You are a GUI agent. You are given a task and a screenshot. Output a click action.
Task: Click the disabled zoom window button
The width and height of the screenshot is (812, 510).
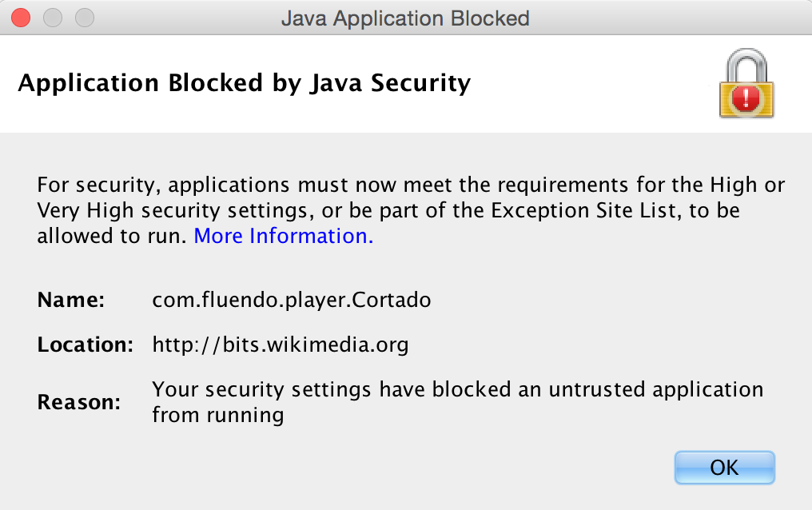click(x=83, y=17)
